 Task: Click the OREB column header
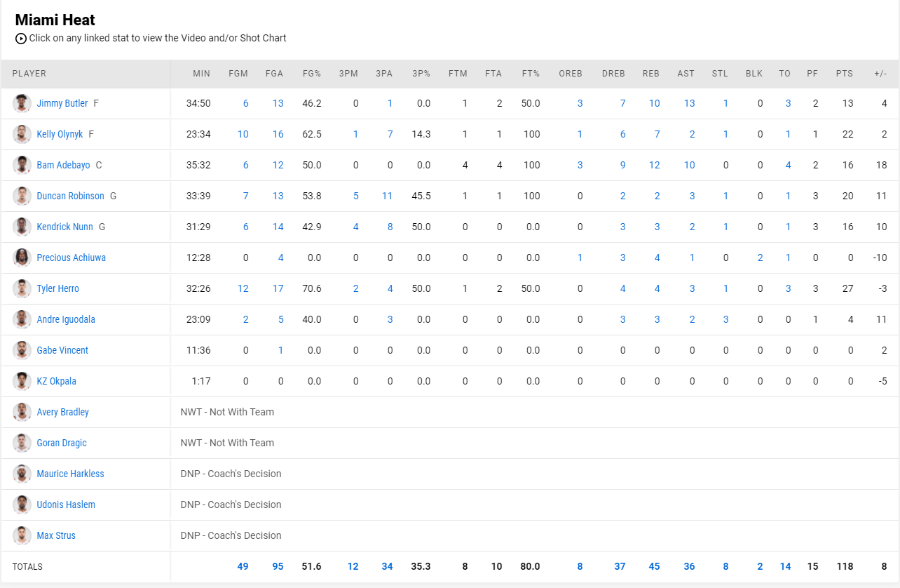point(571,74)
